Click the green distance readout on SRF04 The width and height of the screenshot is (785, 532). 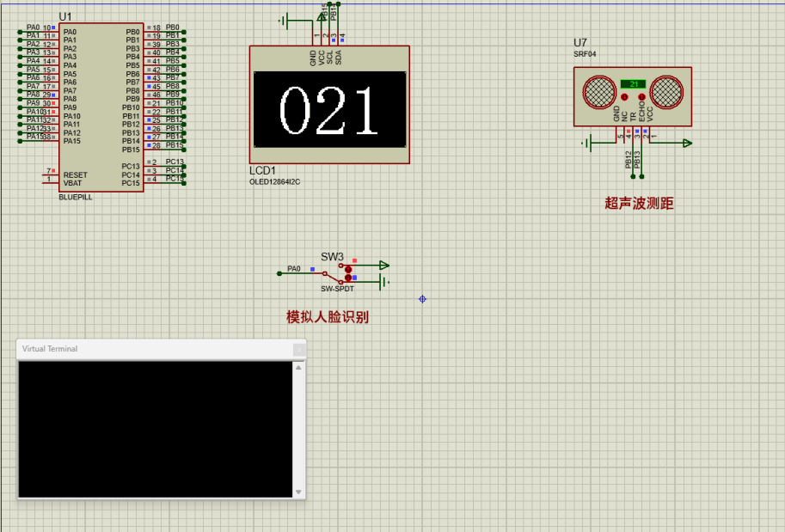click(633, 83)
